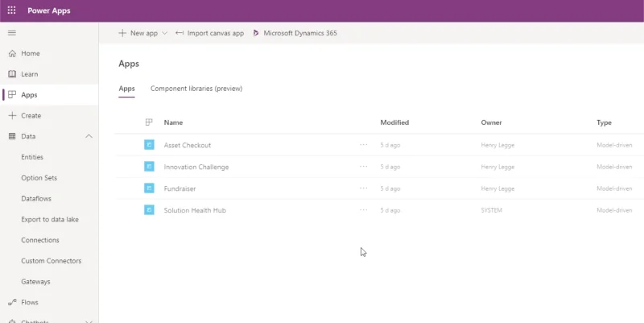Open Create in the sidebar

coord(31,115)
